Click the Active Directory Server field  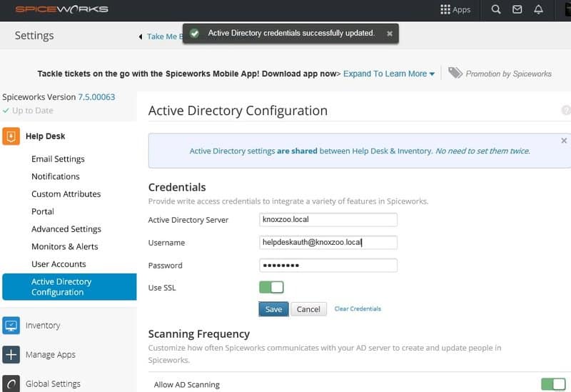point(328,220)
